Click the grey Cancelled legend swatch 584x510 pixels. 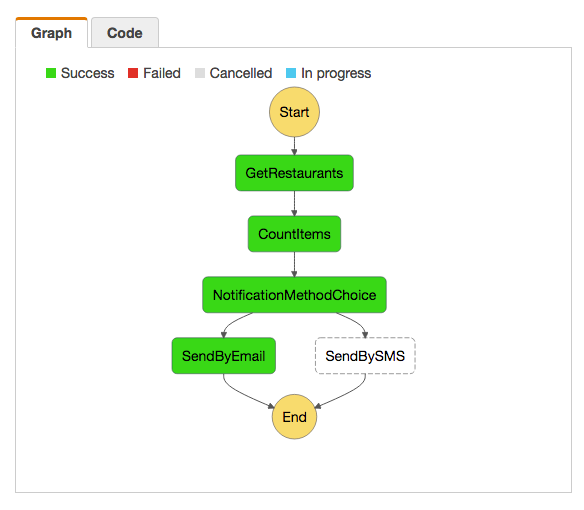(200, 73)
